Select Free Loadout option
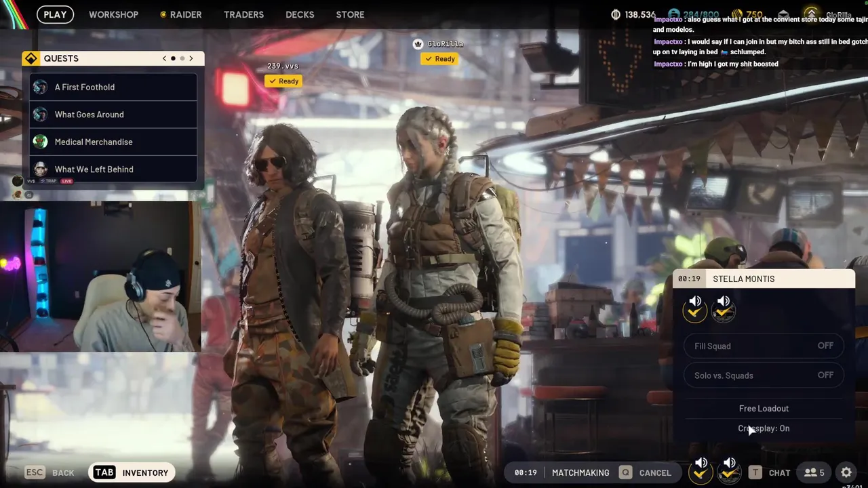This screenshot has height=488, width=868. pyautogui.click(x=764, y=409)
